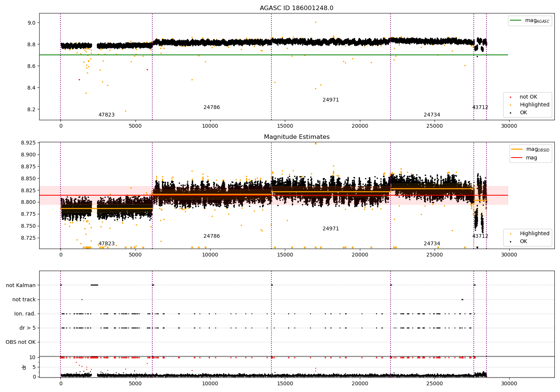Click x-axis tick 10000 in Magnitude Estimates plot

coord(210,255)
